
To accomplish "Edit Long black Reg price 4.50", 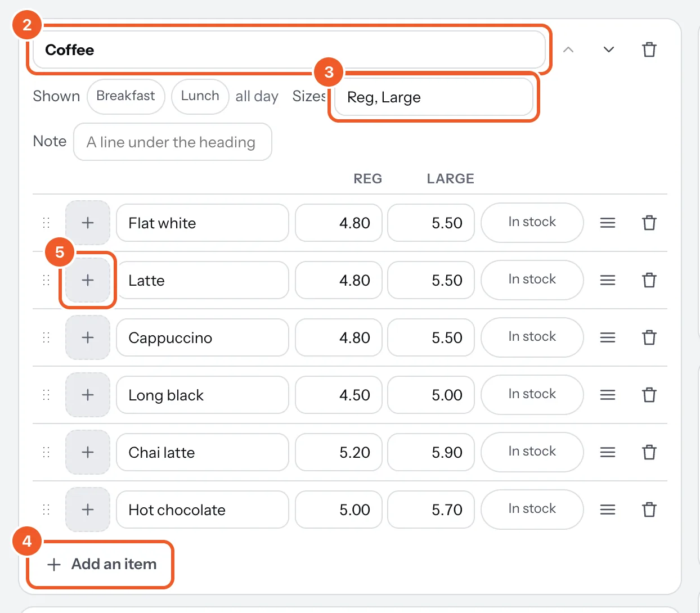I will pyautogui.click(x=339, y=395).
